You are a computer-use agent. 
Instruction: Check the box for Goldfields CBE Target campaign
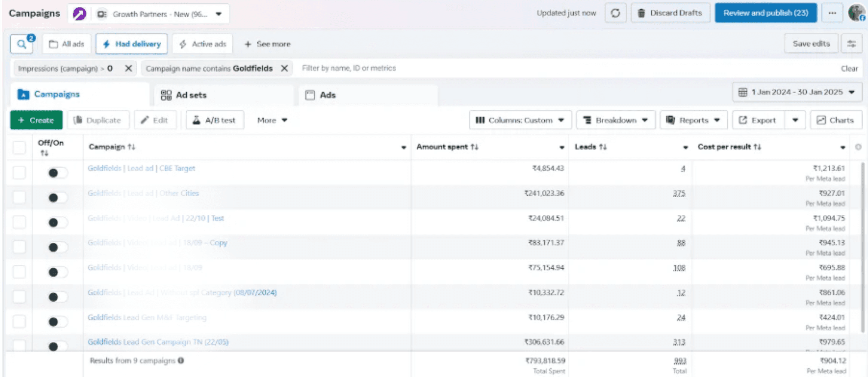point(19,173)
